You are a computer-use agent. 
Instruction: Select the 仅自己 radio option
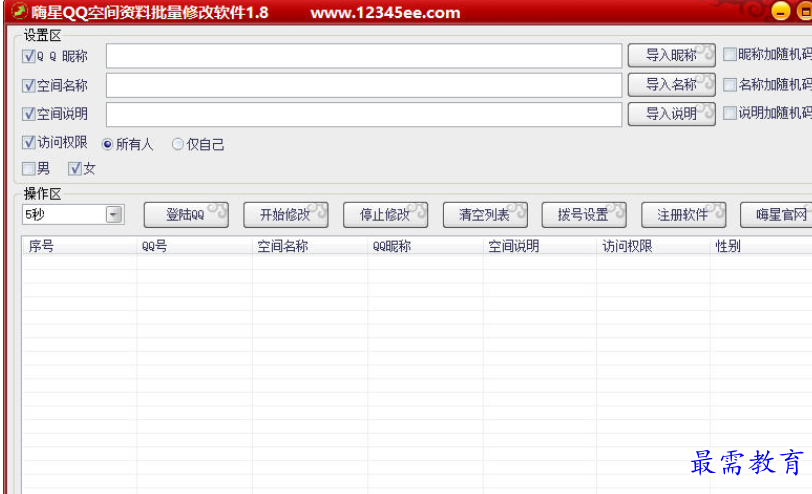click(x=178, y=144)
